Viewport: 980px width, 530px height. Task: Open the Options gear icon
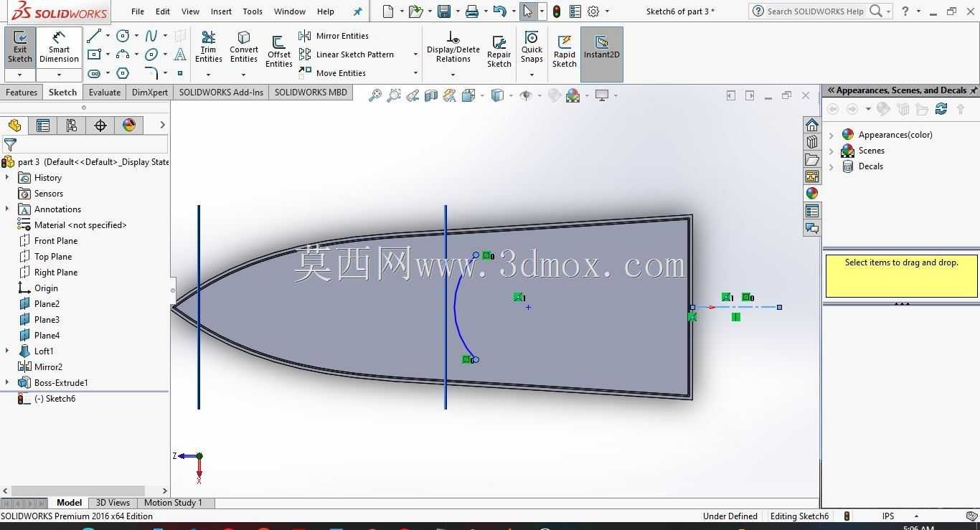pyautogui.click(x=593, y=11)
